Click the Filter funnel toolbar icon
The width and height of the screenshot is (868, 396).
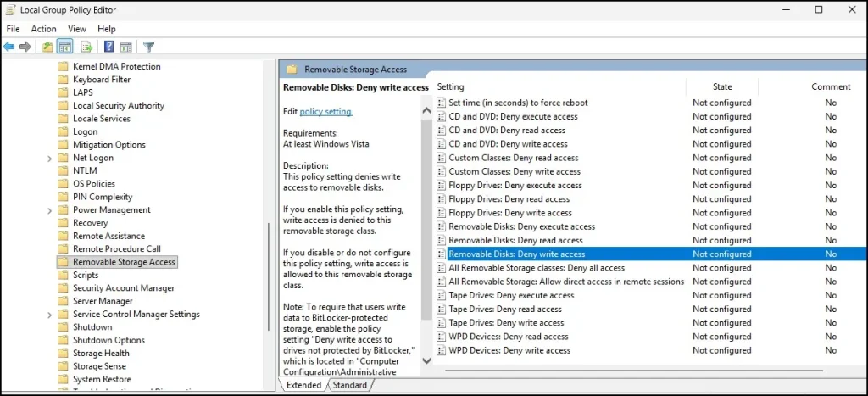148,47
